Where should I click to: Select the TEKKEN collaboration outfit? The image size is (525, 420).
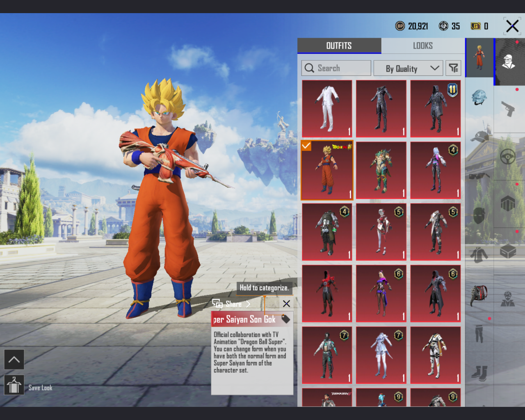pyautogui.click(x=327, y=397)
